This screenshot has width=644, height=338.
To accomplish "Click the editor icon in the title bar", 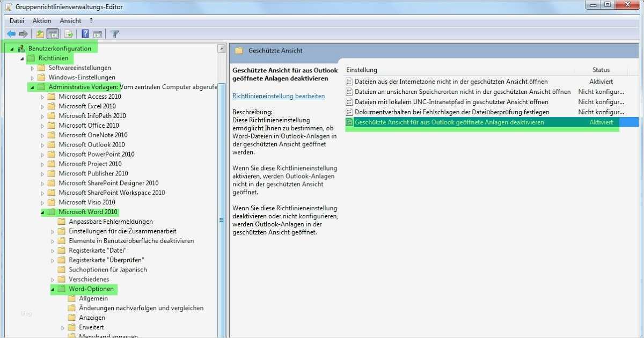I will [x=8, y=6].
